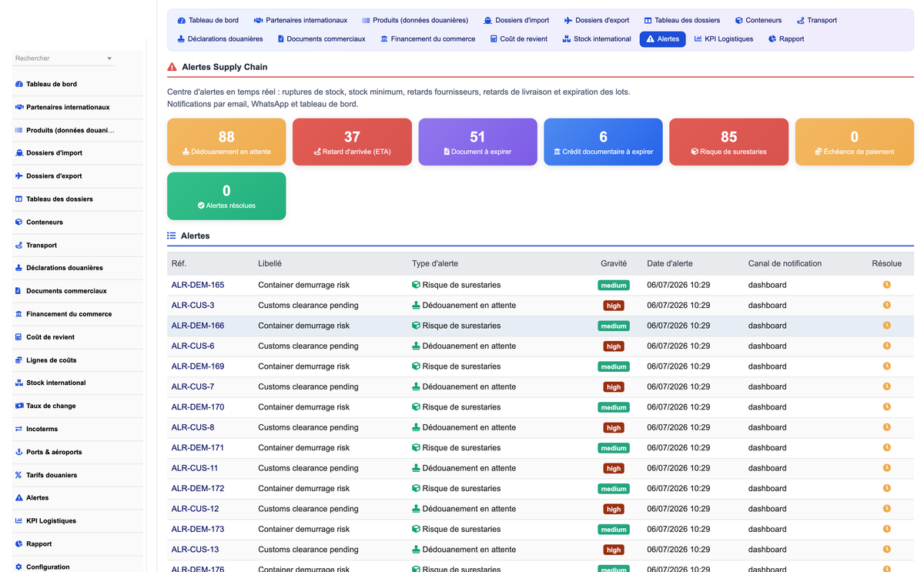Image resolution: width=924 pixels, height=572 pixels.
Task: Click the red warning icon beside the Alertes Supply Chain title
Action: [x=172, y=67]
